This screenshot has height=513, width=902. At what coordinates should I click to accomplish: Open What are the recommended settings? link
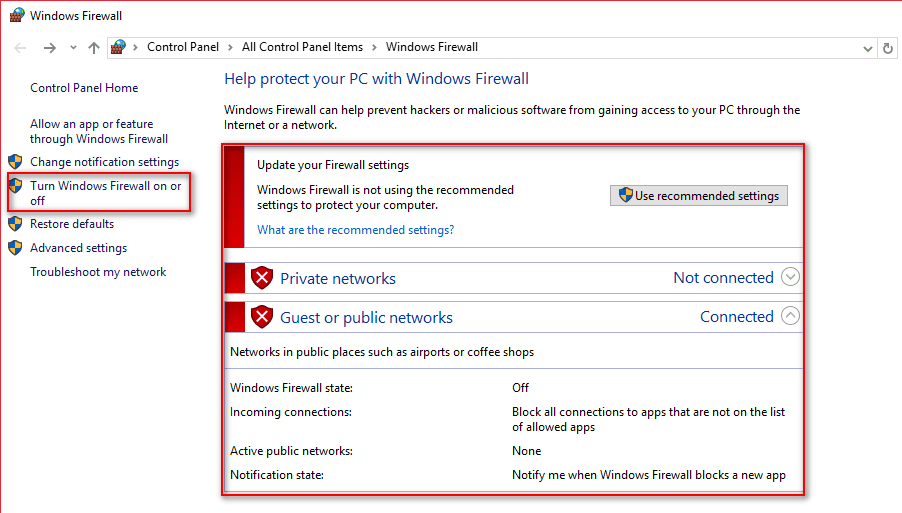tap(356, 230)
